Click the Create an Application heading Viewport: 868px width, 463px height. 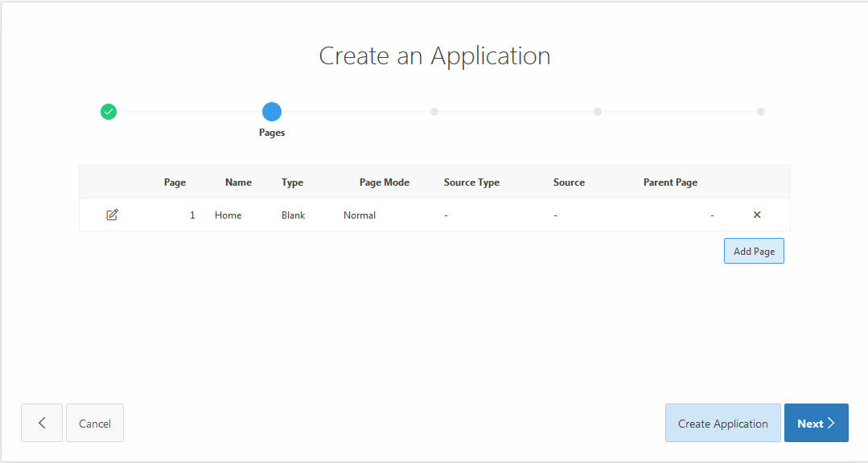434,56
